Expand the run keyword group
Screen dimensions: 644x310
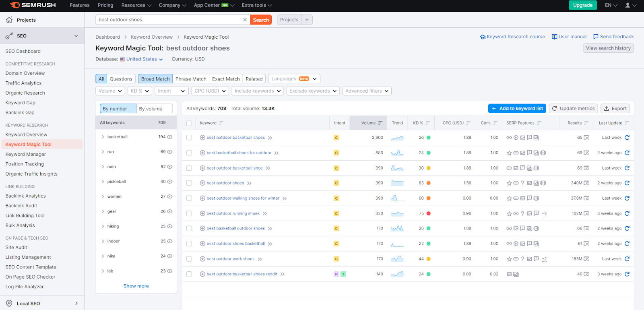click(103, 152)
